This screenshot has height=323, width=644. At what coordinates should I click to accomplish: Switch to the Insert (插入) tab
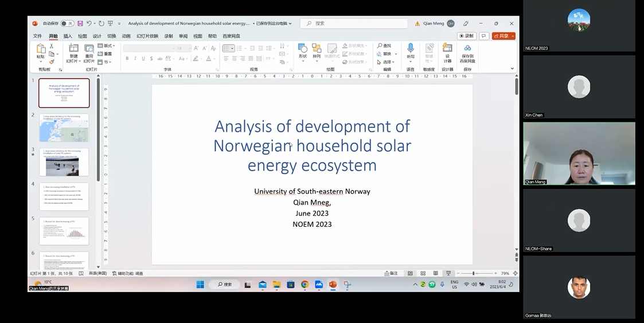tap(68, 36)
